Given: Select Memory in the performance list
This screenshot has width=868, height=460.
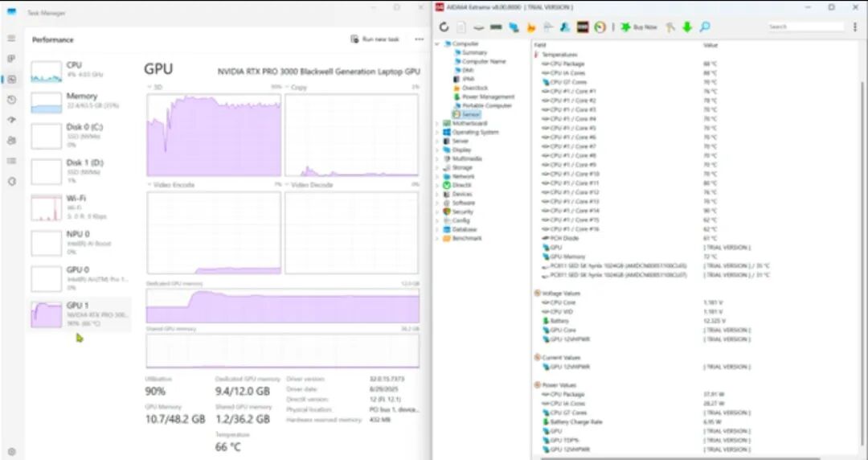Looking at the screenshot, I should [x=81, y=101].
